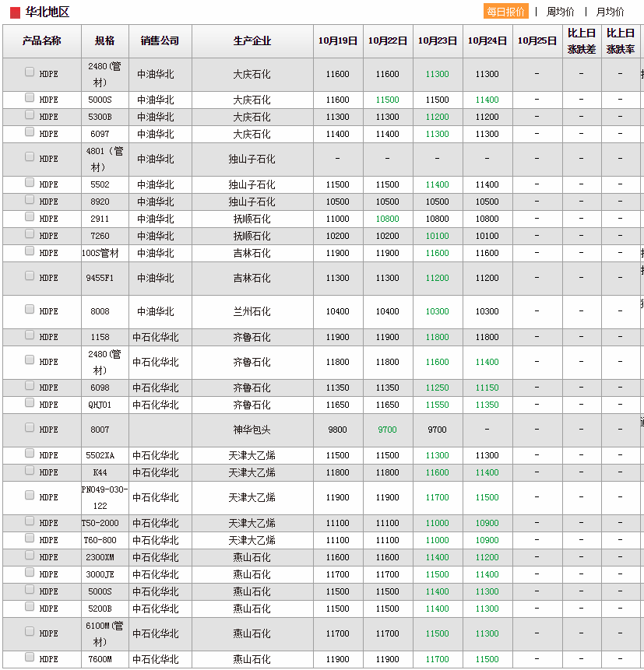
Task: Click 燕山石化 in the 7600M row
Action: (252, 659)
